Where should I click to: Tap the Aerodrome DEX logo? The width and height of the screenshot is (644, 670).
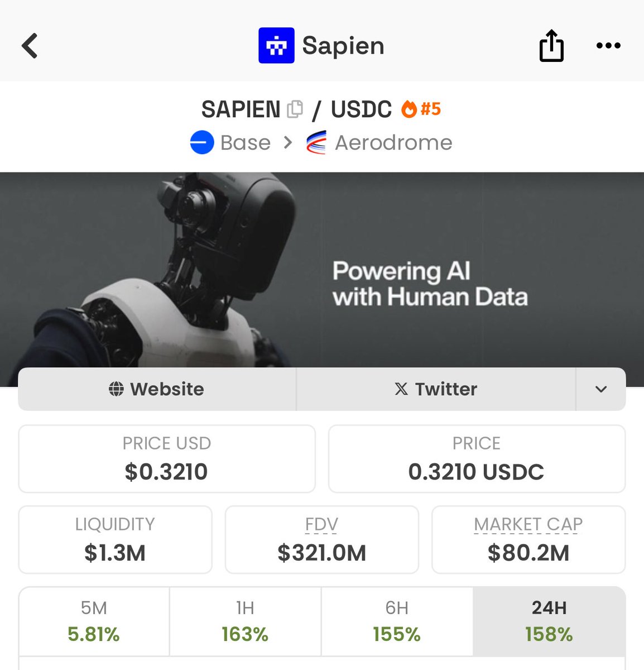[316, 142]
